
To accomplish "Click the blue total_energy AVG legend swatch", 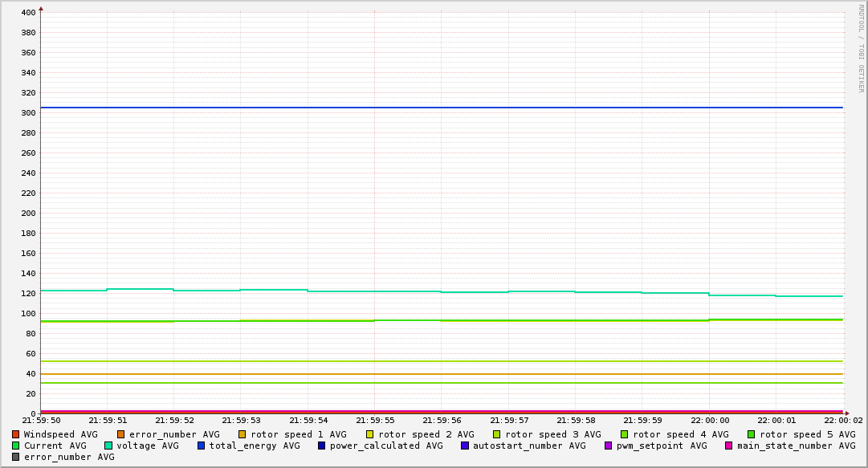I will click(202, 446).
